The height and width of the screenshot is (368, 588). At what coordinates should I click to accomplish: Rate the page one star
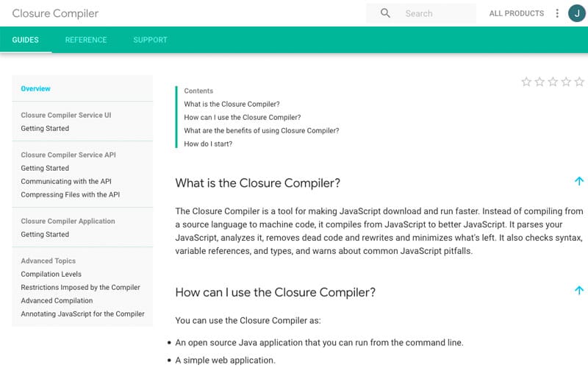click(x=526, y=82)
